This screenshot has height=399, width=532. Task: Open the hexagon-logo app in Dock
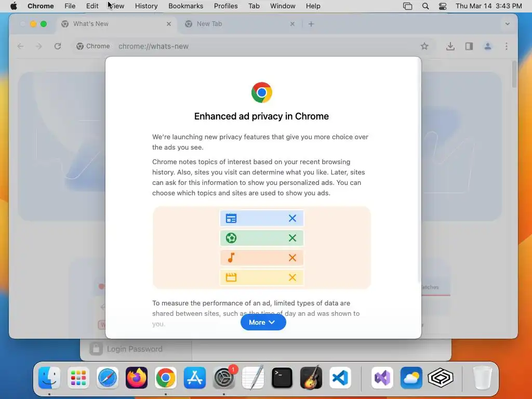(x=441, y=378)
